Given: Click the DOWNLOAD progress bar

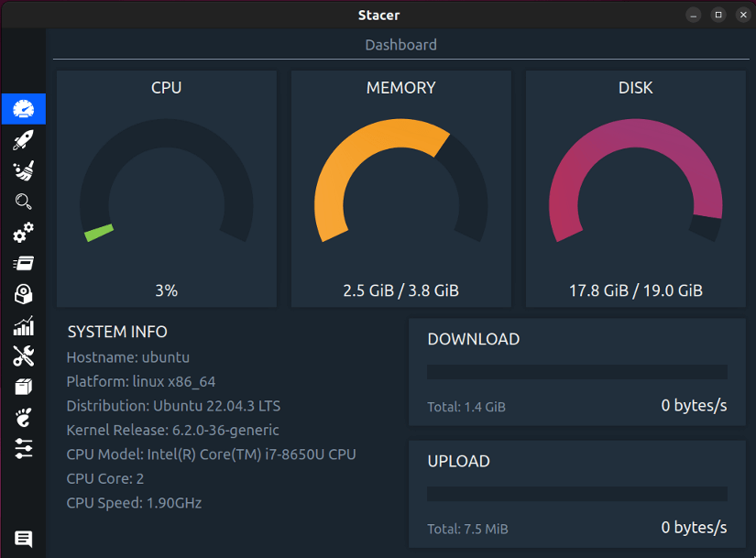Looking at the screenshot, I should pos(577,372).
